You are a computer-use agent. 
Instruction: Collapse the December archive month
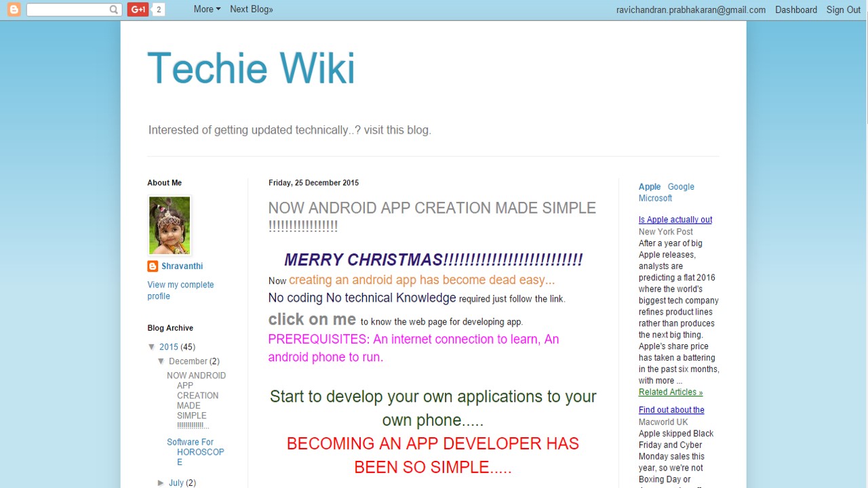(x=161, y=361)
